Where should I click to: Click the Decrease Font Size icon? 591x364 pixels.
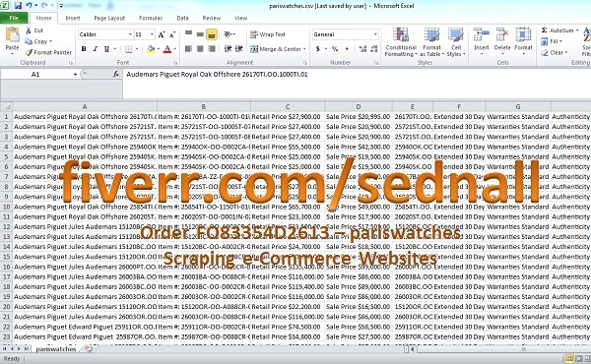172,34
